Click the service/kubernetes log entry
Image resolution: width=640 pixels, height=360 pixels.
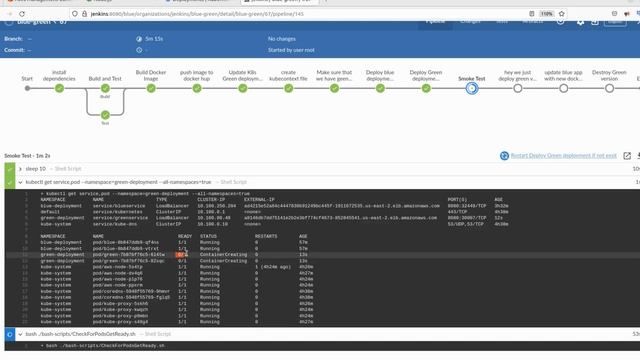(118, 212)
